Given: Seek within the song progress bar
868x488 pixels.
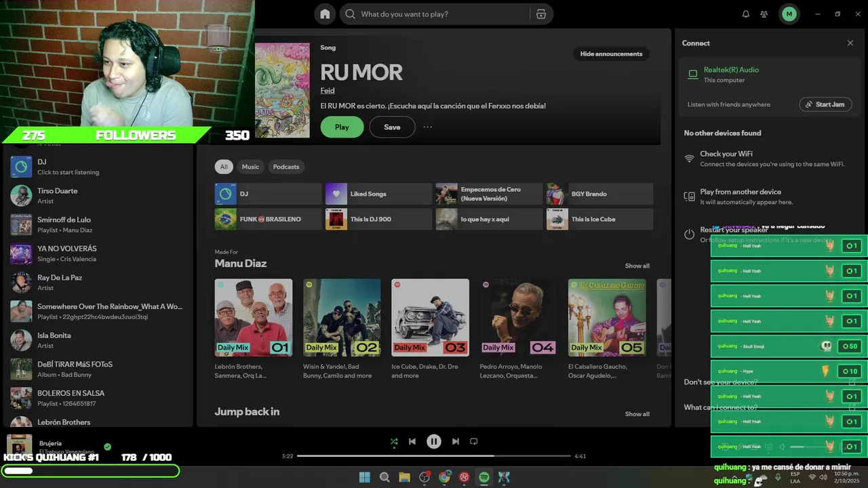Looking at the screenshot, I should [x=434, y=456].
